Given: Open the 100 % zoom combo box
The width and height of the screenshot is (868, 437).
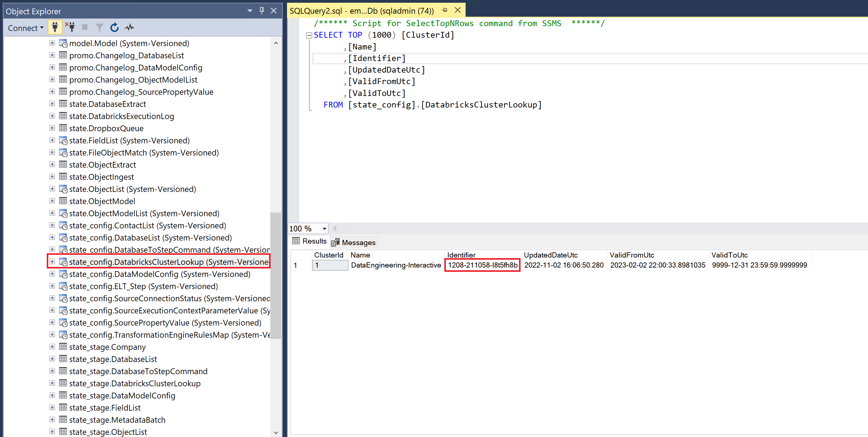Looking at the screenshot, I should tap(308, 228).
